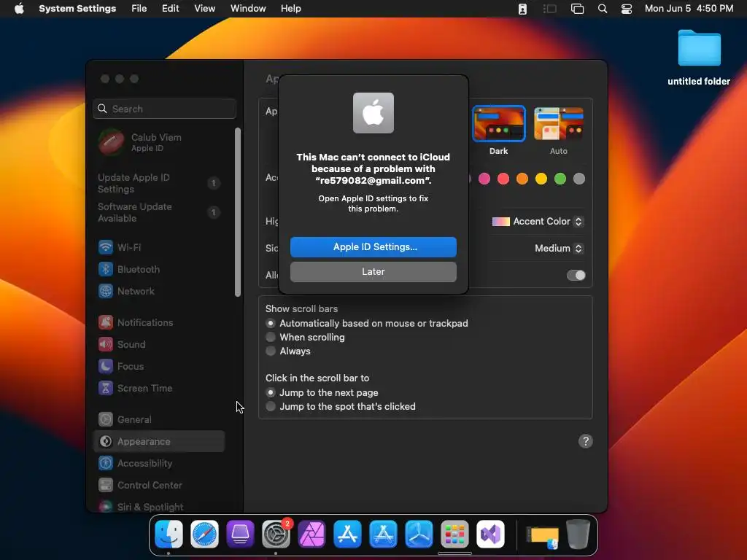Click the Calub Viem Apple ID avatar
Screen dimensions: 747x560
(111, 142)
